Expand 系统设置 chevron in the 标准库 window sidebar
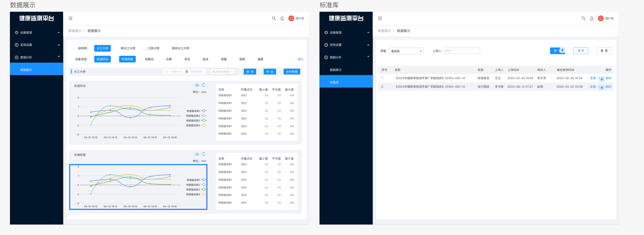 coord(368,45)
